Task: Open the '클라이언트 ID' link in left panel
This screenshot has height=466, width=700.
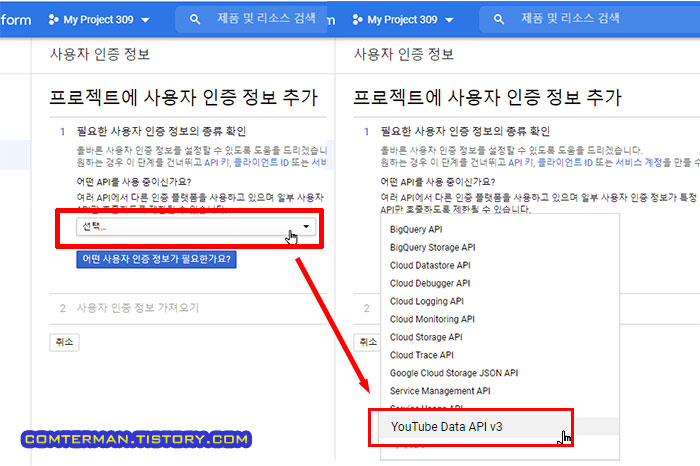Action: point(261,162)
